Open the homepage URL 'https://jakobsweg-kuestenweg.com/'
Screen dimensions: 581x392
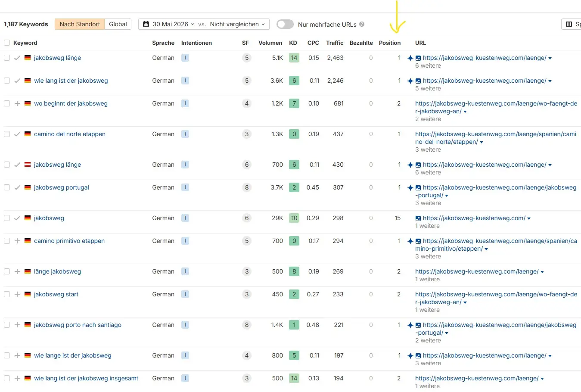click(x=474, y=218)
